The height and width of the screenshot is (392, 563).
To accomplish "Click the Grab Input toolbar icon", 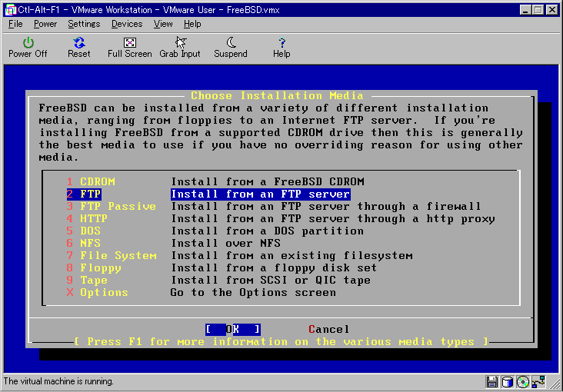I will [181, 43].
